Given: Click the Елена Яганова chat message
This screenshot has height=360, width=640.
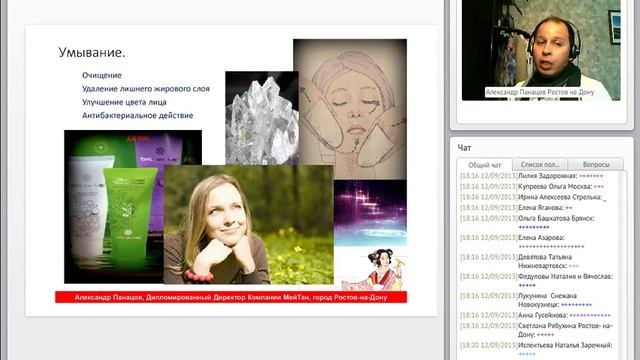Looking at the screenshot, I should coord(516,208).
